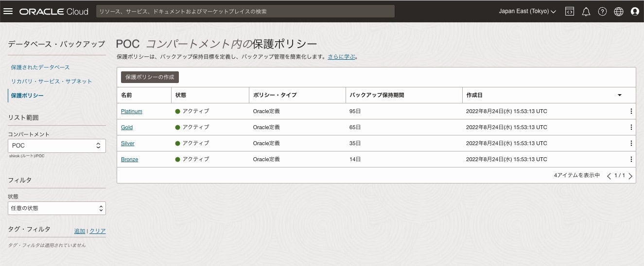Select リカバリ・サービス・サブネット in sidebar
The width and height of the screenshot is (644, 266).
click(x=52, y=81)
